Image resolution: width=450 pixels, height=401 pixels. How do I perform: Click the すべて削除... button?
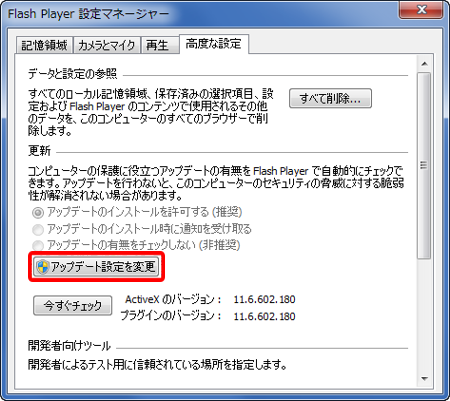[330, 98]
